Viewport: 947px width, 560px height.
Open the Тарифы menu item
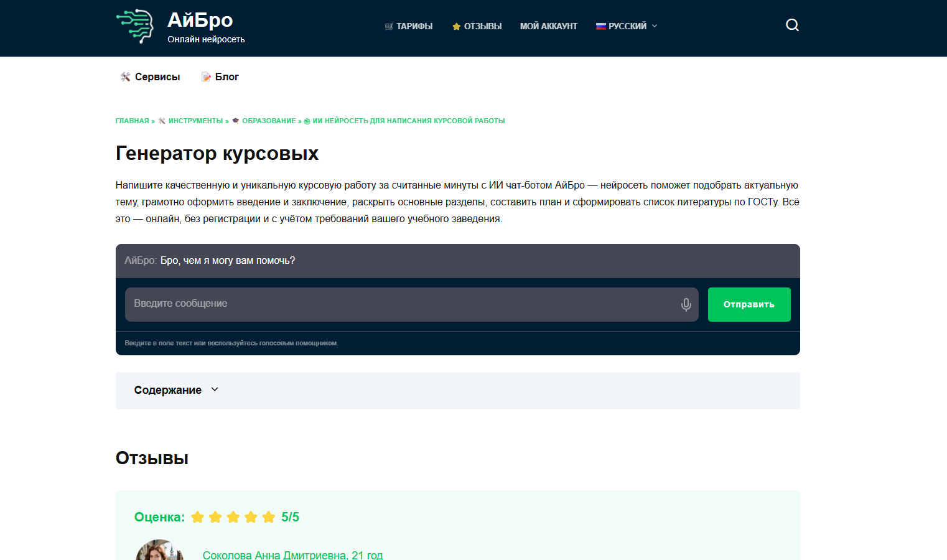[x=414, y=26]
